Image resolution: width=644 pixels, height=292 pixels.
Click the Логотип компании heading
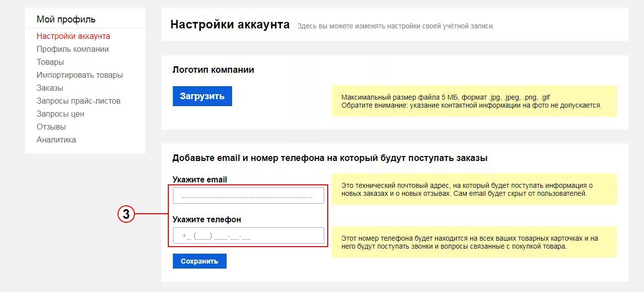tap(213, 70)
